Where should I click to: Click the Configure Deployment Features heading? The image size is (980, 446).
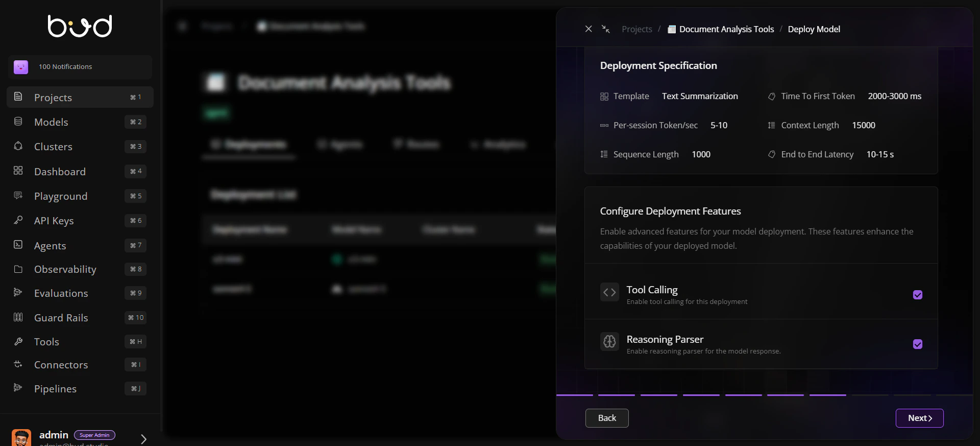click(x=670, y=211)
